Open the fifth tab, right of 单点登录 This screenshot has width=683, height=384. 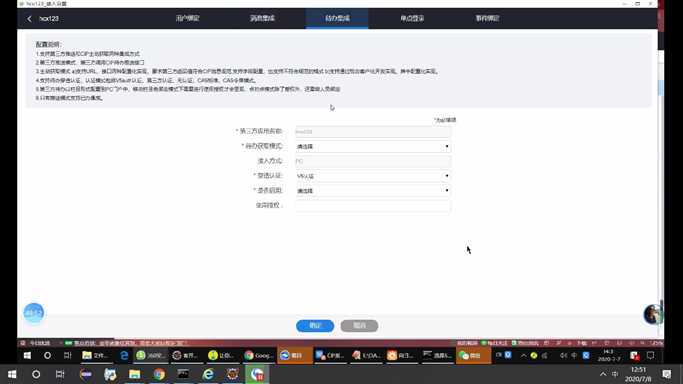click(487, 18)
